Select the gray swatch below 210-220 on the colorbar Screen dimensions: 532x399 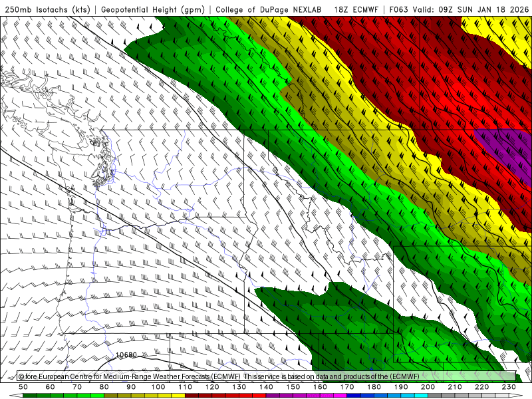(469, 396)
